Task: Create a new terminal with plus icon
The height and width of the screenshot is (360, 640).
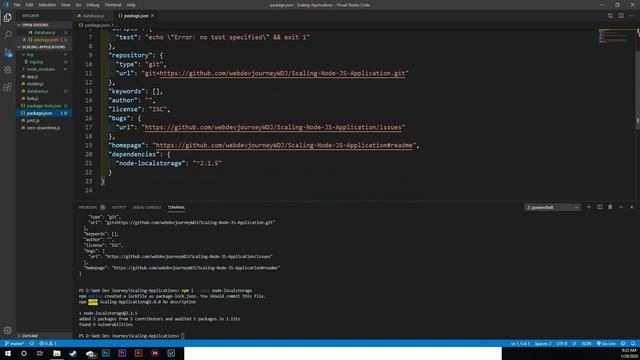Action: (589, 207)
